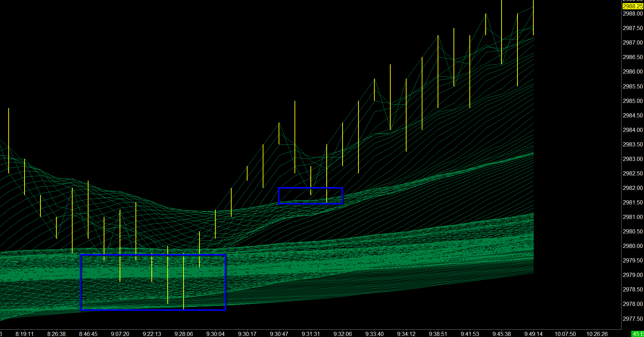The image size is (644, 337).
Task: Click the 9:28:06 time axis label
Action: [184, 334]
